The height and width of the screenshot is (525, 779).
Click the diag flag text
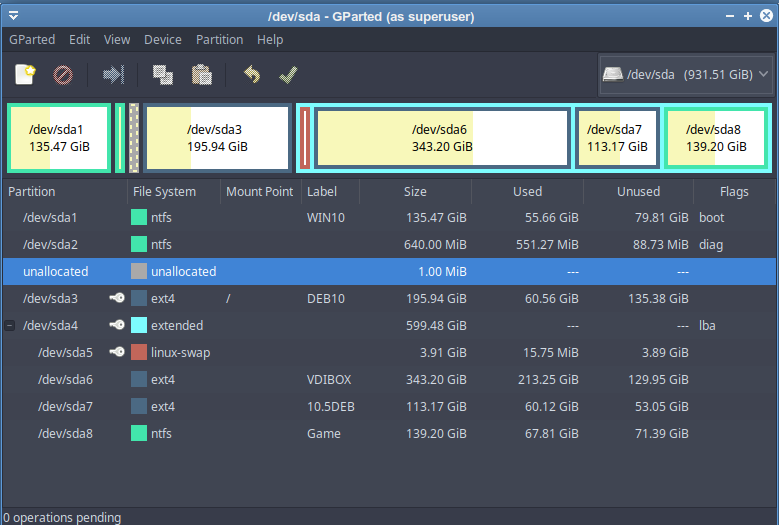(x=711, y=245)
